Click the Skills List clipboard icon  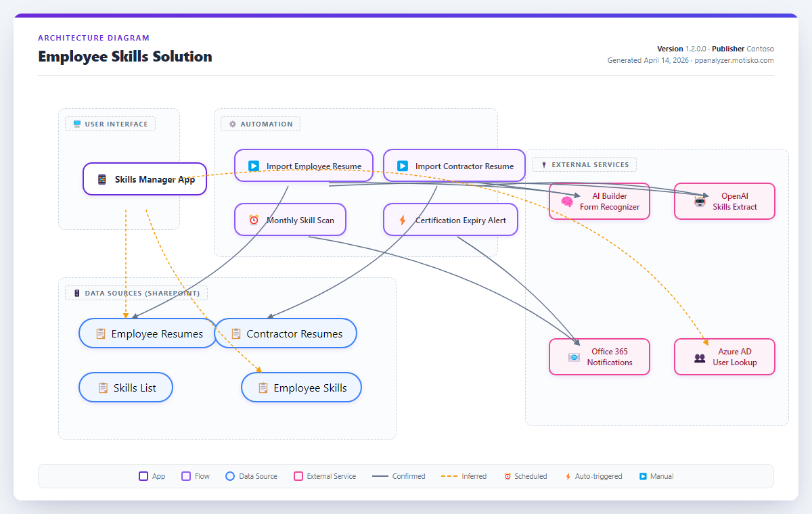(103, 388)
